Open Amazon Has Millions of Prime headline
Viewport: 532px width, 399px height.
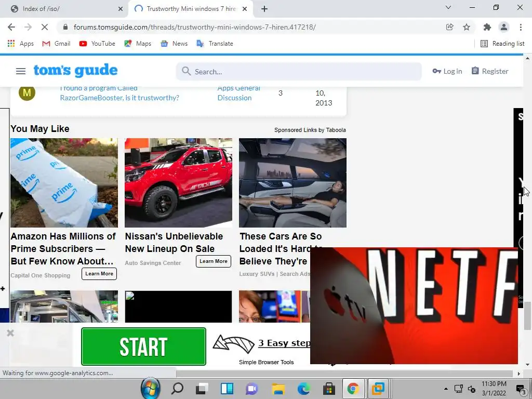click(x=63, y=249)
